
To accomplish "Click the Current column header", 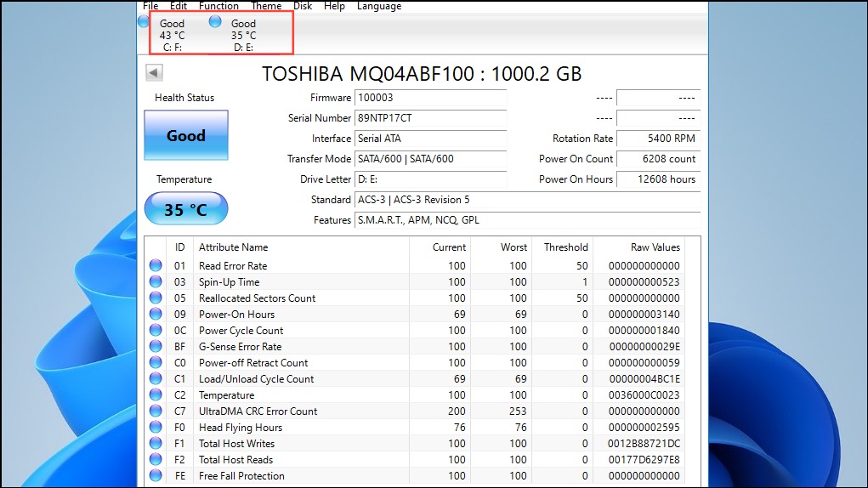I will 440,247.
